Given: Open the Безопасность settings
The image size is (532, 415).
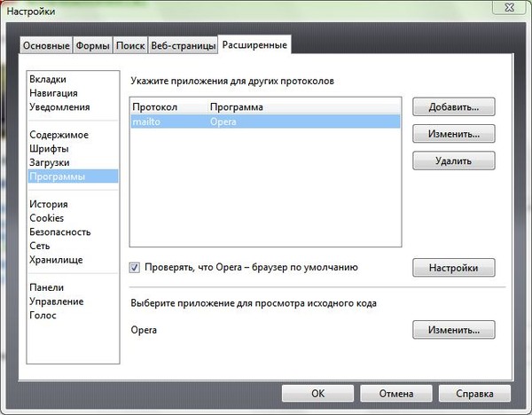Looking at the screenshot, I should point(73,231).
